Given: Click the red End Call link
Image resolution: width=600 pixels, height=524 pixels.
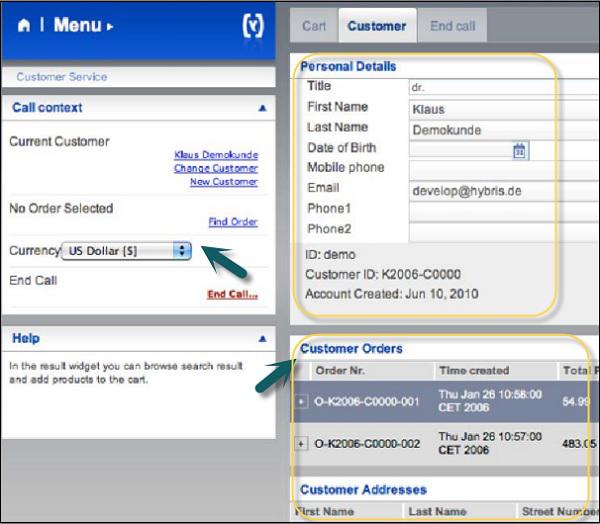Looking at the screenshot, I should (232, 294).
